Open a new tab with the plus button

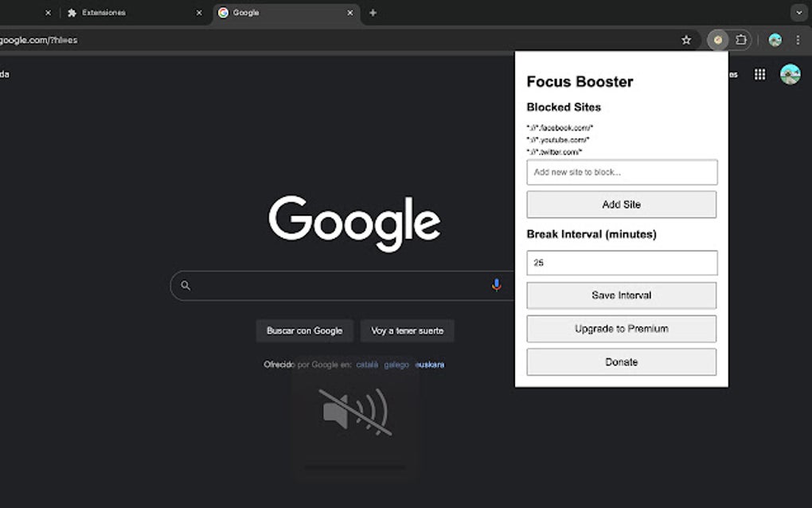click(x=373, y=13)
